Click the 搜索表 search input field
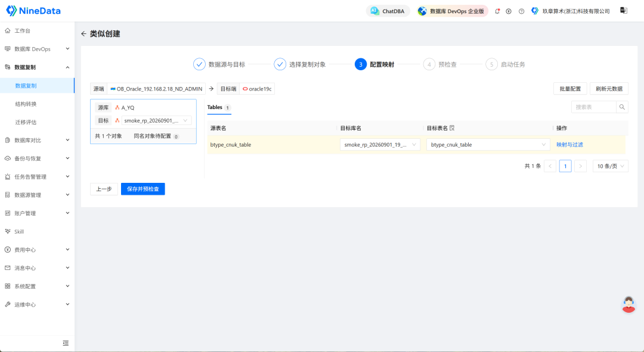This screenshot has height=352, width=644. pos(594,107)
